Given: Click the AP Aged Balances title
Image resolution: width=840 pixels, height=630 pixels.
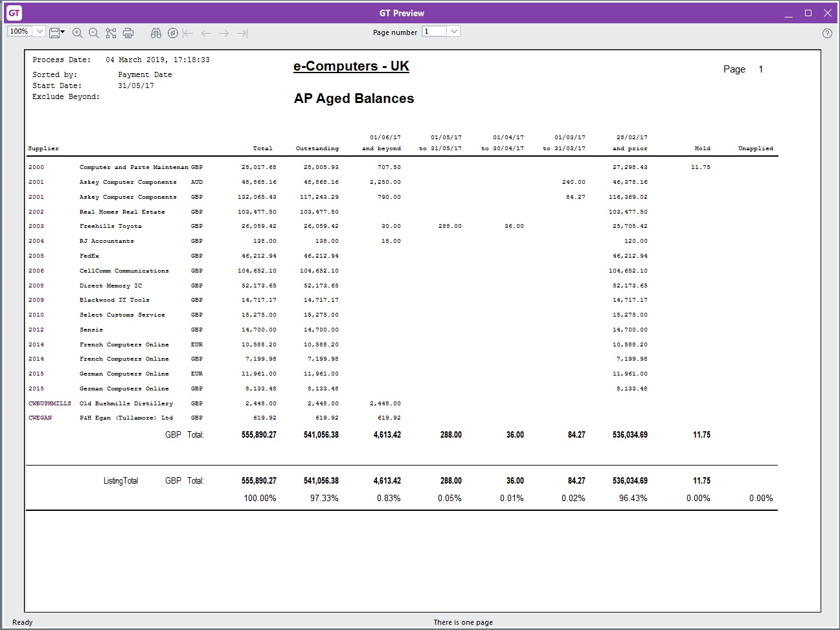Looking at the screenshot, I should point(354,98).
